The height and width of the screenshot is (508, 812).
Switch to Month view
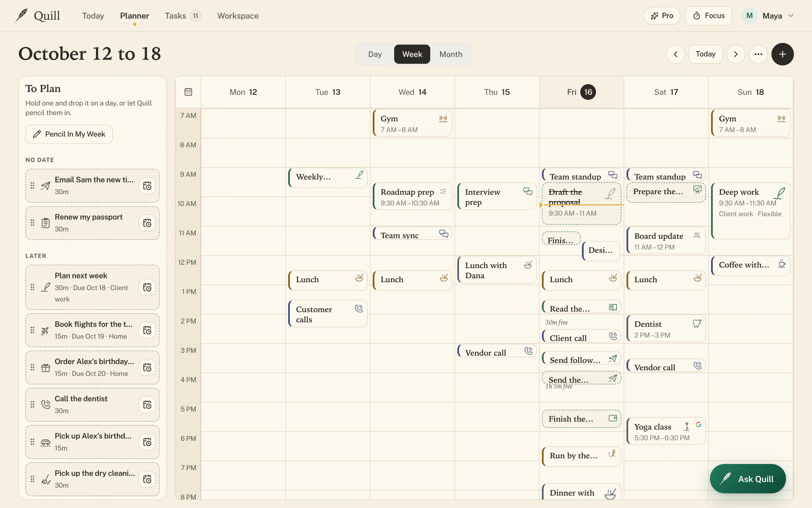451,54
